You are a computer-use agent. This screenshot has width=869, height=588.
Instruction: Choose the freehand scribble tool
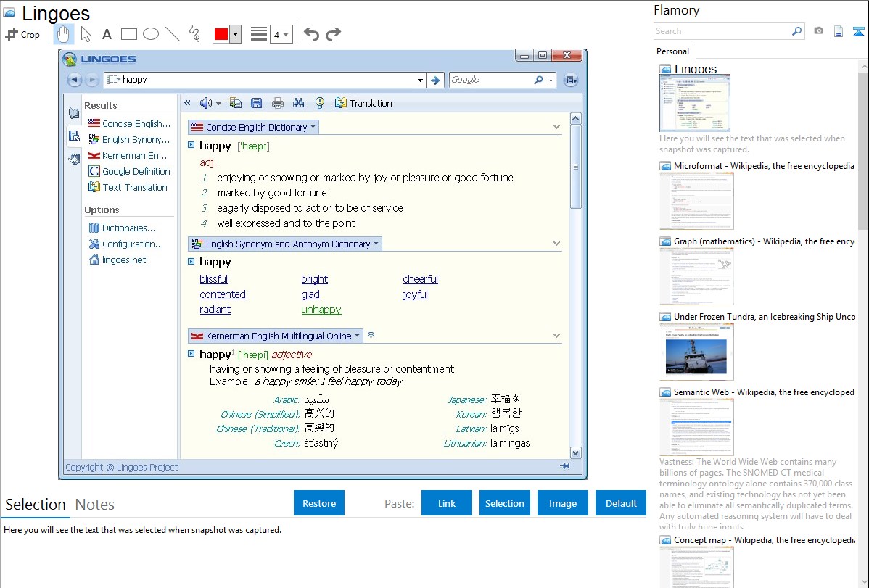194,34
